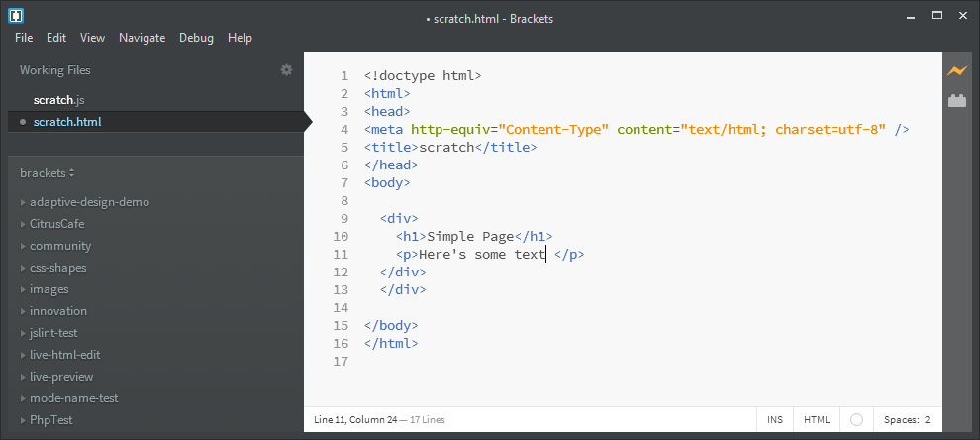Select the mode-name-test folder row
This screenshot has height=440, width=980.
pos(155,398)
